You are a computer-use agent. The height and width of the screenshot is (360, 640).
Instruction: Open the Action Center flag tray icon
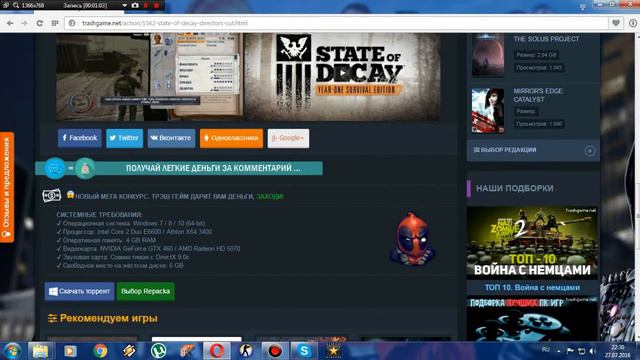pyautogui.click(x=570, y=351)
